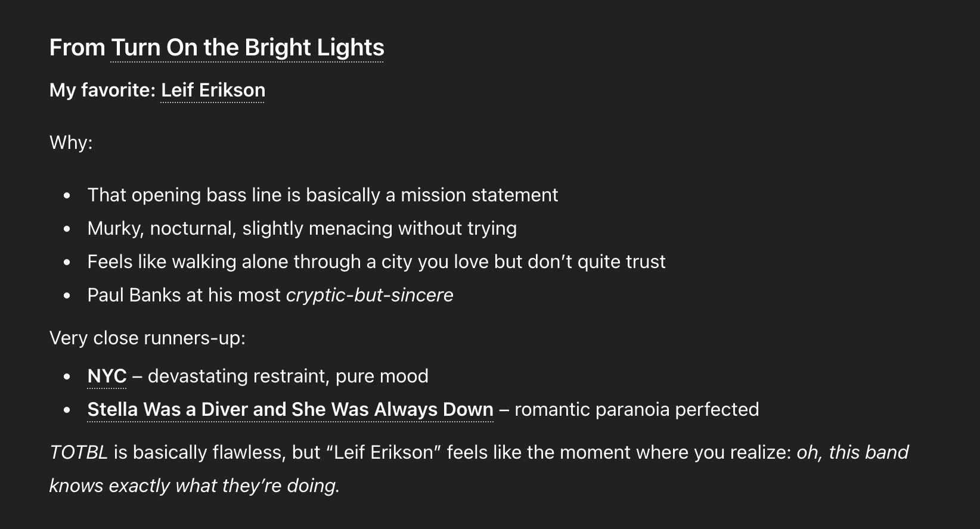Screen dimensions: 980x529
Task: Click the Murky, nocturnal bullet text
Action: pyautogui.click(x=302, y=228)
